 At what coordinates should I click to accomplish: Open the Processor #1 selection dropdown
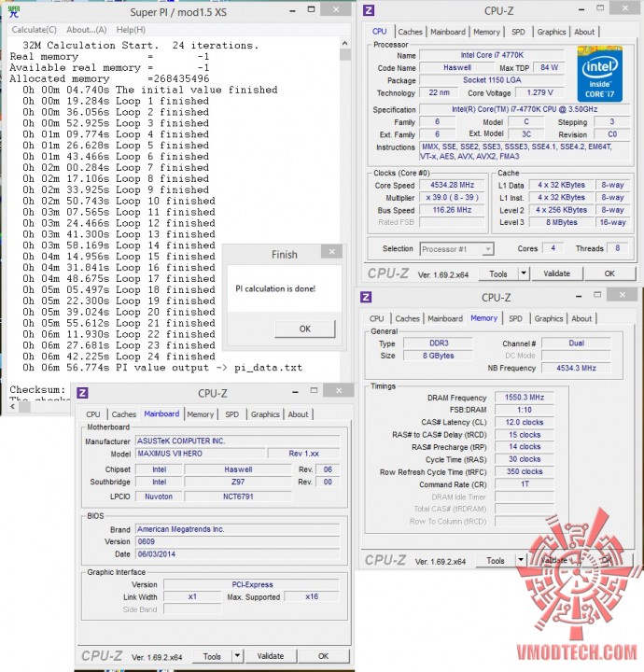456,249
